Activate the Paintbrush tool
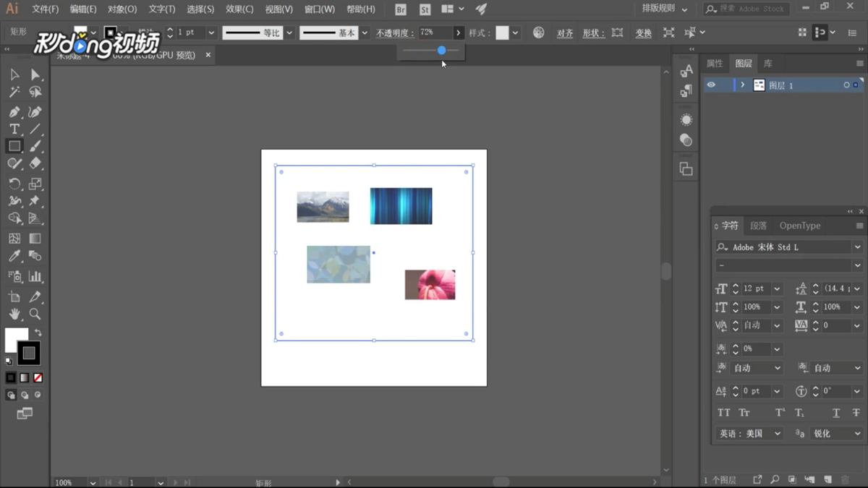Viewport: 868px width, 488px height. [35, 146]
